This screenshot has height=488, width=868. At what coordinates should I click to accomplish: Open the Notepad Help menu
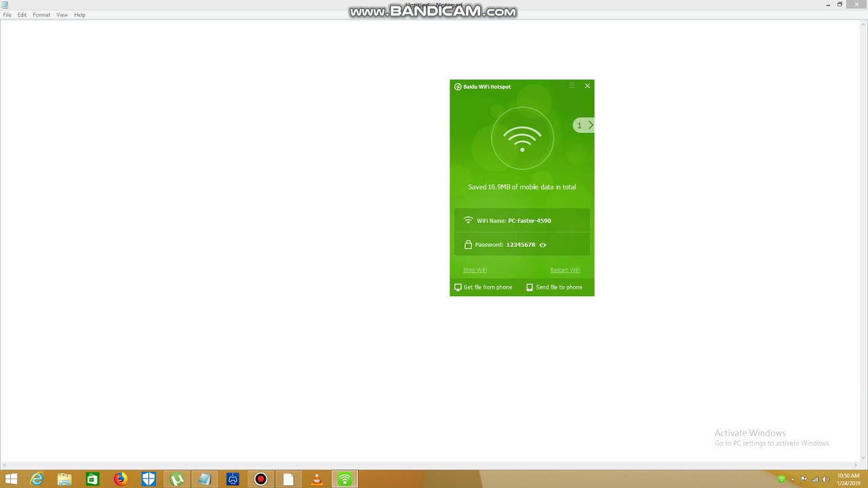(80, 15)
